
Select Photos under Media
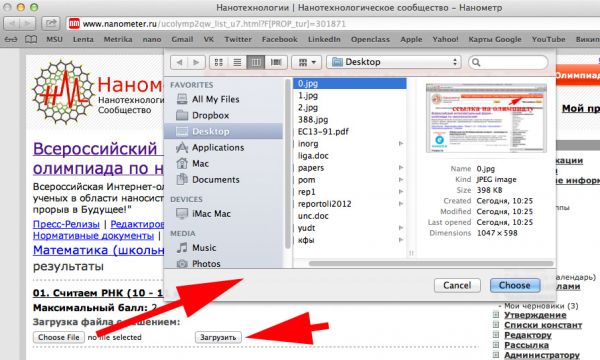click(224, 263)
